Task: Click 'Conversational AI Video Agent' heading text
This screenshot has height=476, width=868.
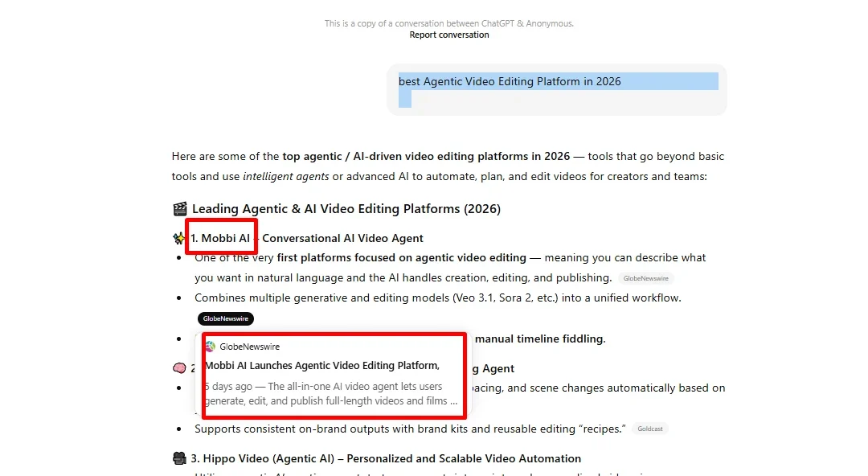Action: pyautogui.click(x=342, y=238)
